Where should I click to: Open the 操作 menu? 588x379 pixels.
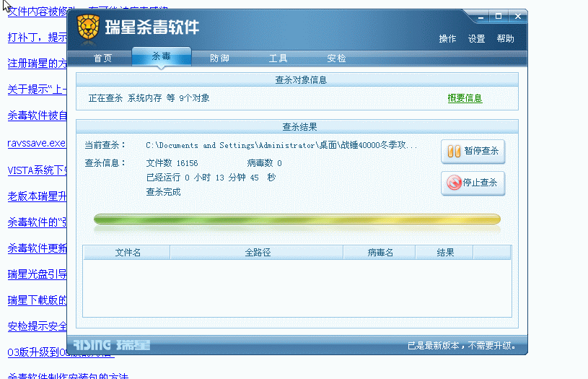click(447, 39)
